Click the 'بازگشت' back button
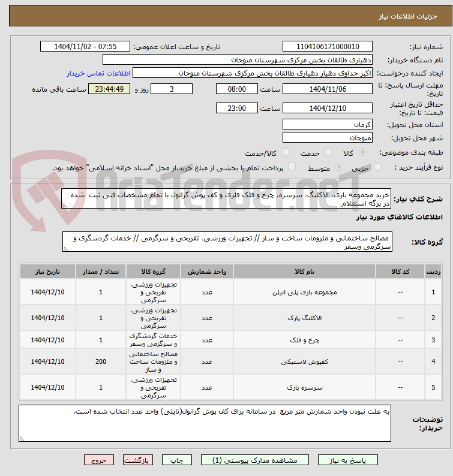Viewport: 453px width, 476px height. [x=137, y=460]
